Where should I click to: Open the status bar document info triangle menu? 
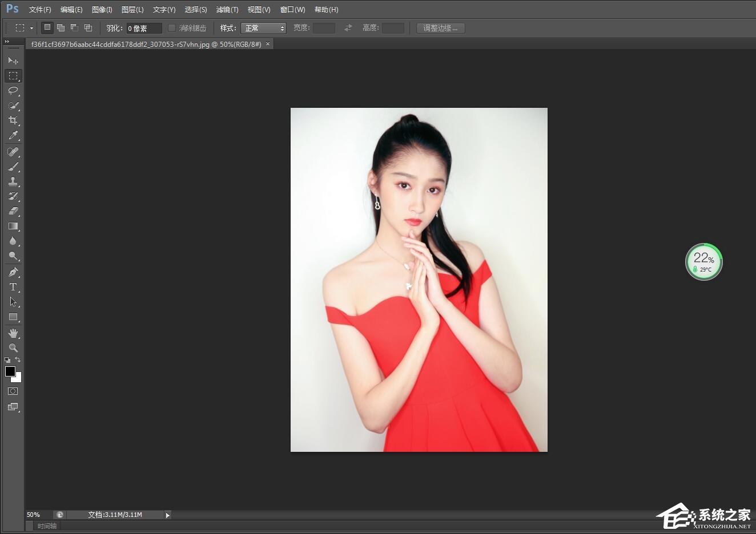(x=167, y=515)
